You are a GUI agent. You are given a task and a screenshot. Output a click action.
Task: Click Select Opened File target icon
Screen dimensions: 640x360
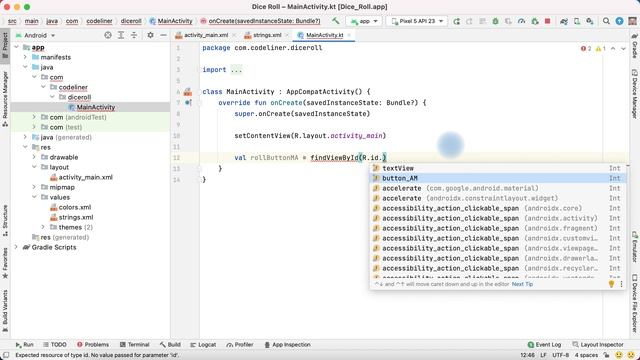click(108, 35)
